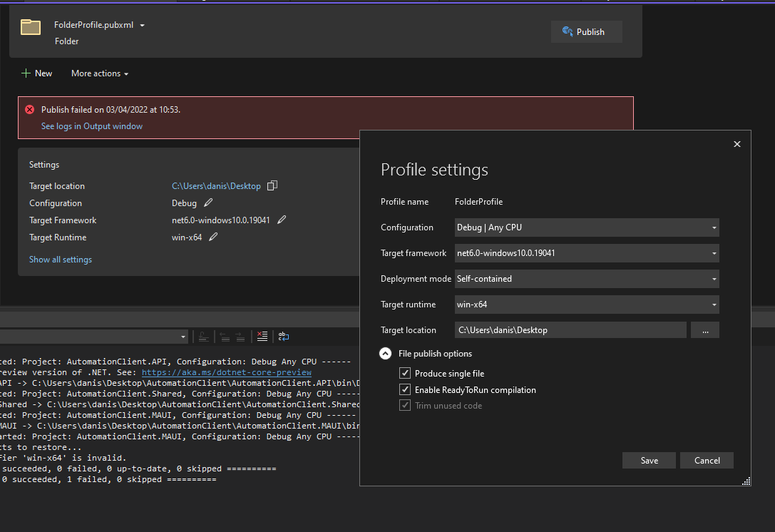Click the Publish button
Image resolution: width=775 pixels, height=532 pixels.
coord(586,32)
